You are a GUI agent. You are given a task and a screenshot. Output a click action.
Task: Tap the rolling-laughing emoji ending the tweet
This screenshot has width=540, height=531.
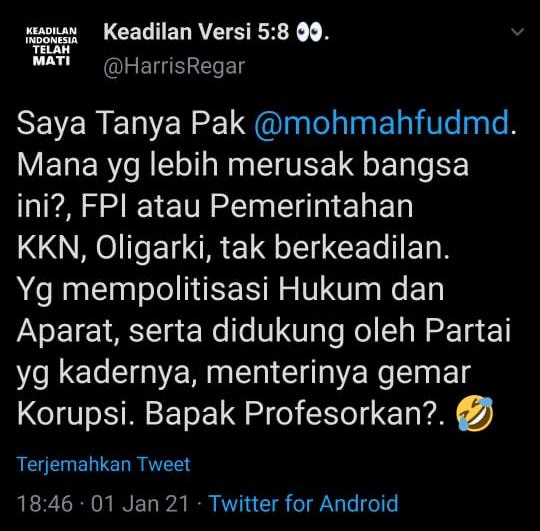[475, 413]
